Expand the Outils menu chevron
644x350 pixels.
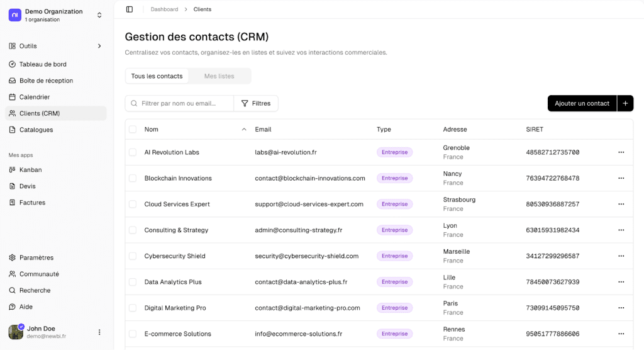(99, 46)
